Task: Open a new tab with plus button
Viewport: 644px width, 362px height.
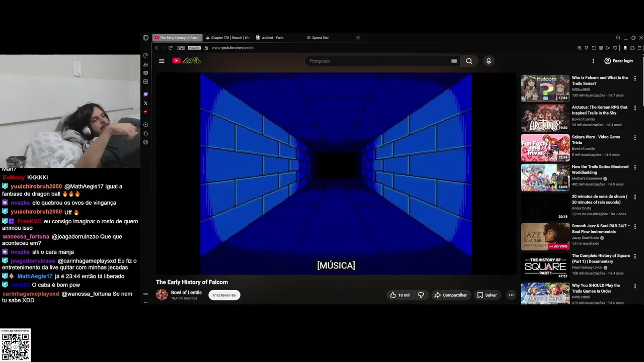Action: pos(358,38)
